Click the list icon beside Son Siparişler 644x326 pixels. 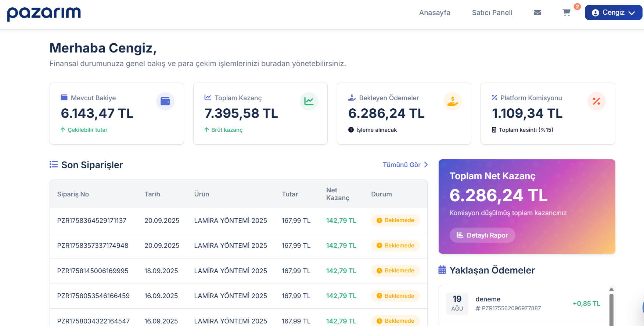54,164
